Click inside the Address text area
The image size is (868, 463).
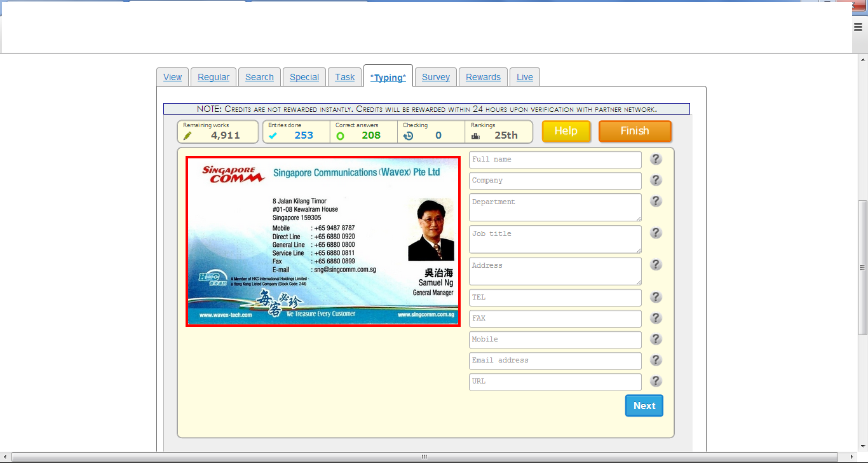555,271
